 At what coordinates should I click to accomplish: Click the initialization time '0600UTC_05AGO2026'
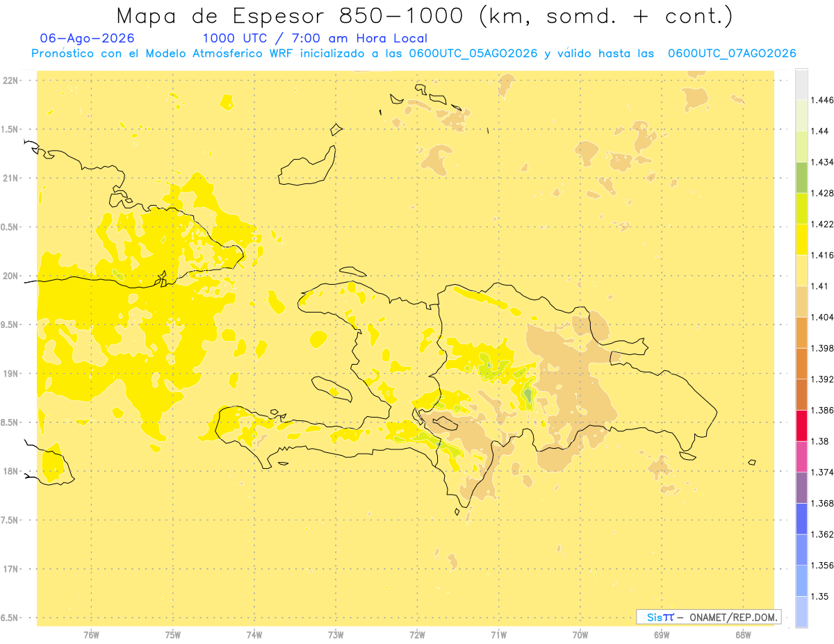point(473,53)
